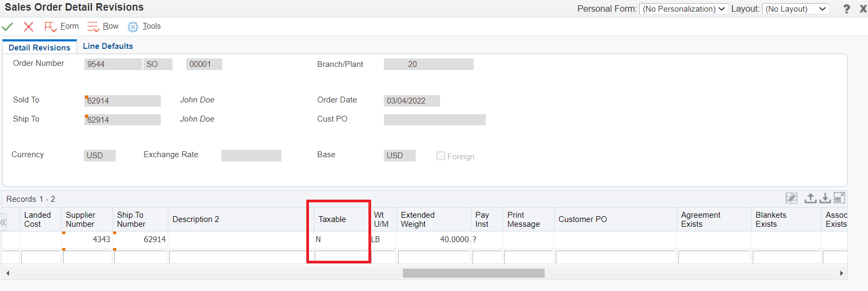868x291 pixels.
Task: Click the grid collapse double-chevron
Action: point(4,223)
